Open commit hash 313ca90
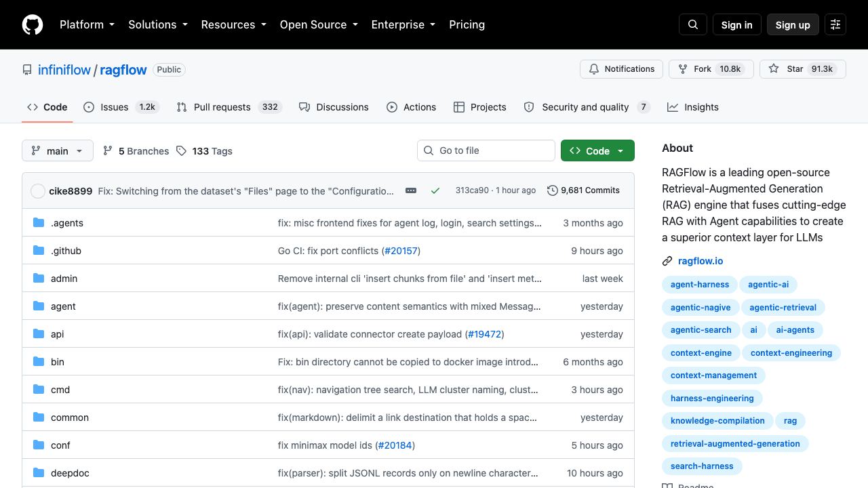Image resolution: width=868 pixels, height=488 pixels. (472, 190)
